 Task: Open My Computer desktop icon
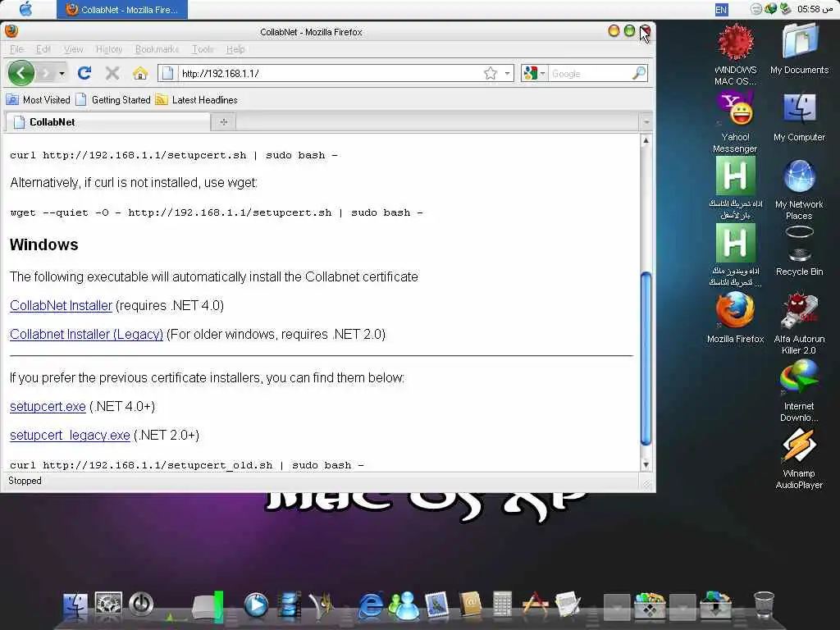click(799, 116)
